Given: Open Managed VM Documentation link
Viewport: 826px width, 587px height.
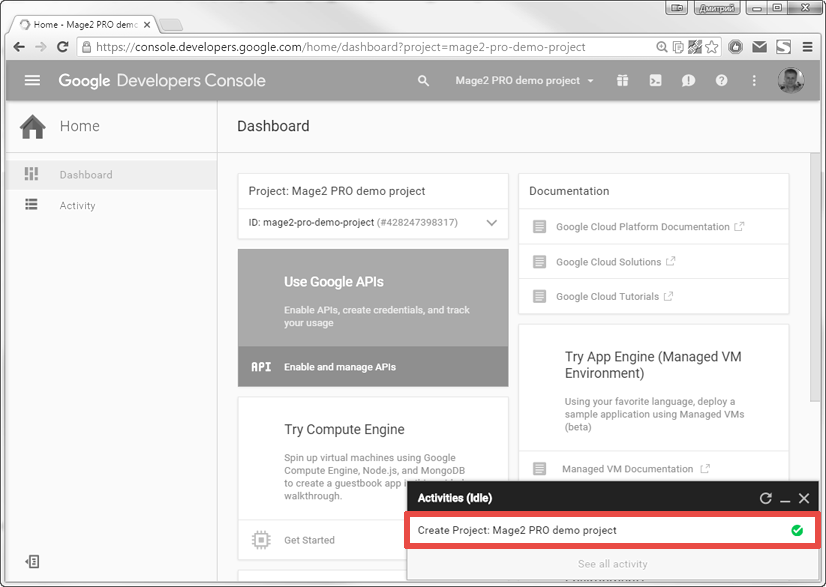Looking at the screenshot, I should click(x=627, y=469).
